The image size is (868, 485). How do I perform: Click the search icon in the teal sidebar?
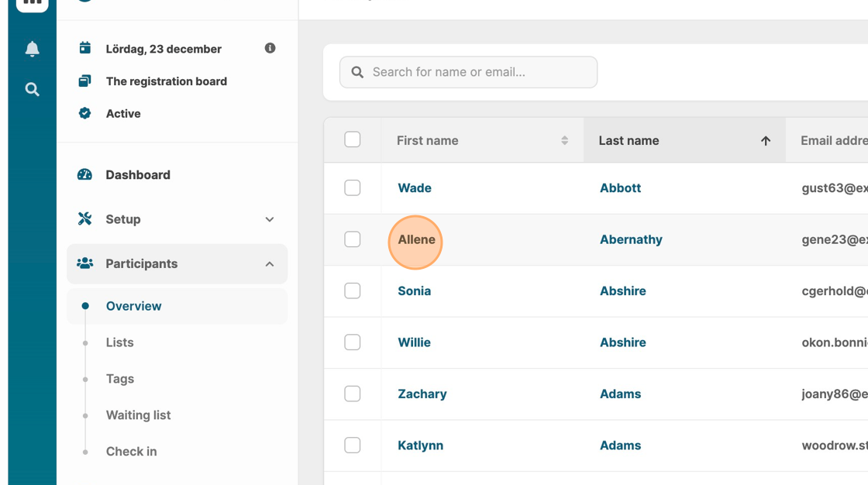pos(32,89)
